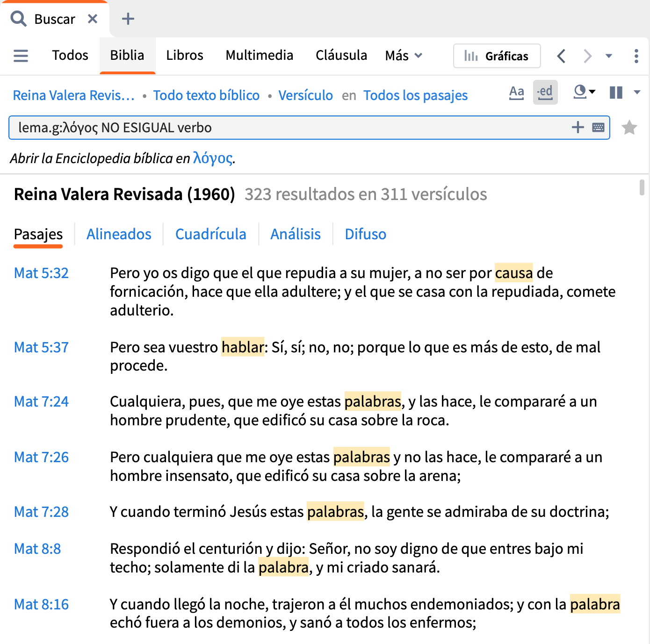Switch to Difuso results view

[366, 234]
